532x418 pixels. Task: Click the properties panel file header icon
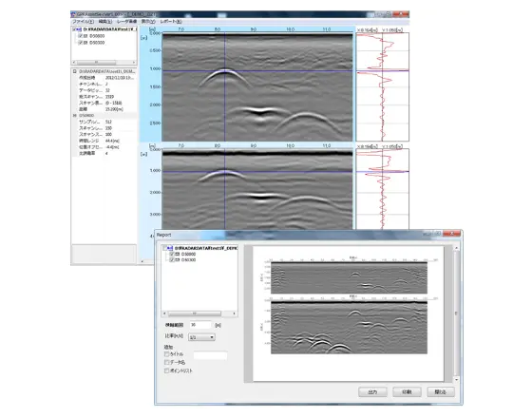(75, 71)
